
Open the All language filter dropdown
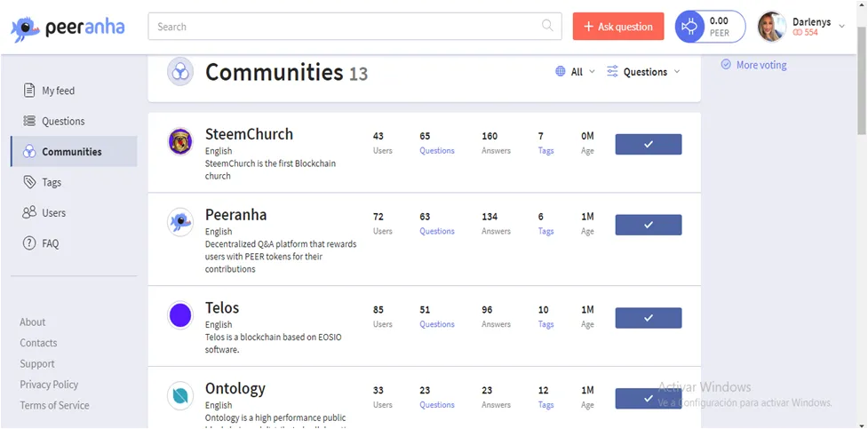pos(575,72)
